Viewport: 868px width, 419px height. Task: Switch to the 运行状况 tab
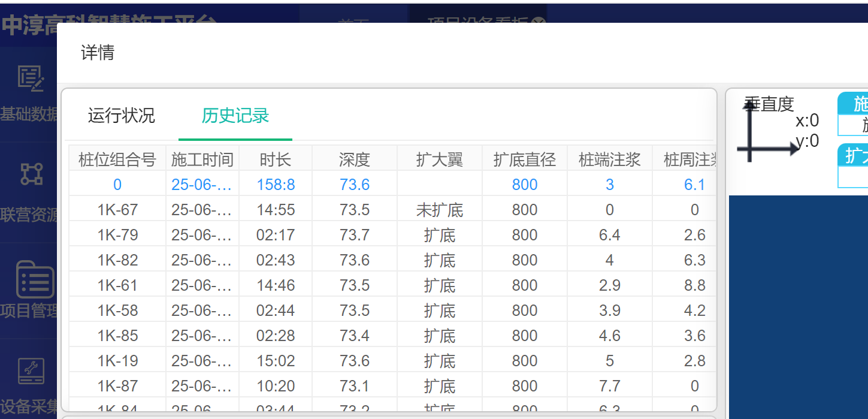coord(121,115)
